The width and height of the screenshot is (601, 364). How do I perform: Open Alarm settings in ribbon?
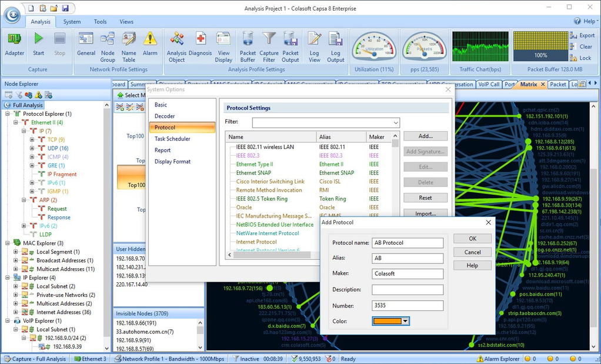(150, 45)
